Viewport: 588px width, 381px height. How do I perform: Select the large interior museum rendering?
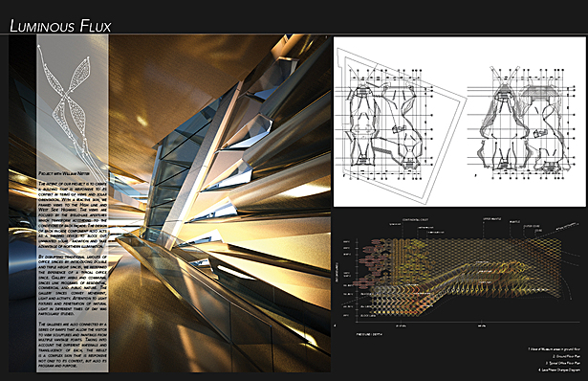click(x=170, y=203)
